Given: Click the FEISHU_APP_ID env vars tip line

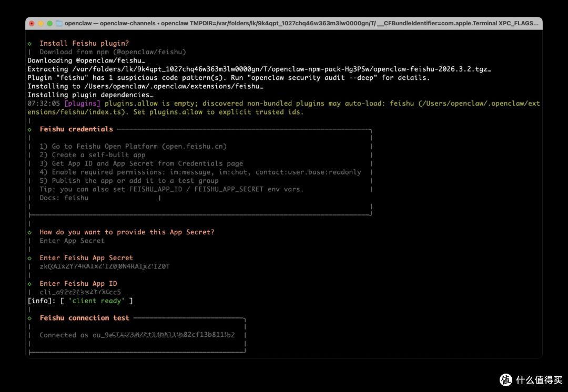Looking at the screenshot, I should pyautogui.click(x=171, y=189).
